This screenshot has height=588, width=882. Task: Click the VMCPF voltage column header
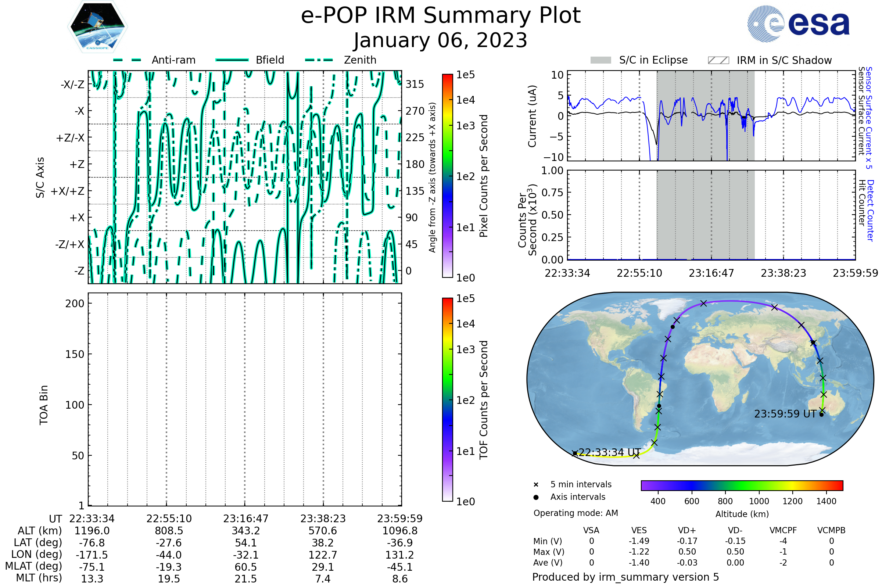click(783, 531)
